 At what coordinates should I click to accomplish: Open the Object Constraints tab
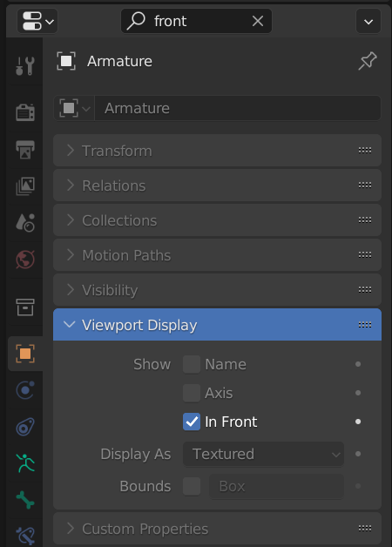coord(25,427)
